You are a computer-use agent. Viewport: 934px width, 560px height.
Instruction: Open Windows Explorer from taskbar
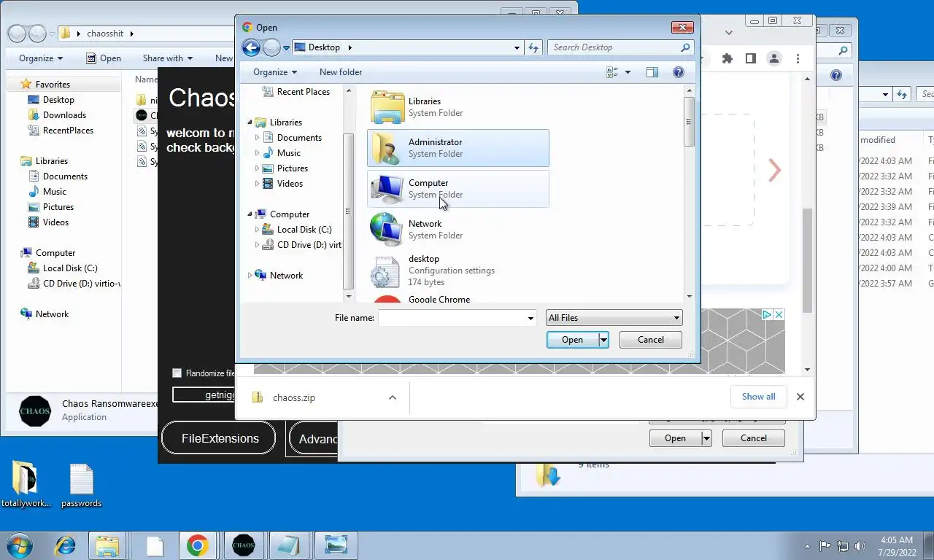tap(107, 545)
